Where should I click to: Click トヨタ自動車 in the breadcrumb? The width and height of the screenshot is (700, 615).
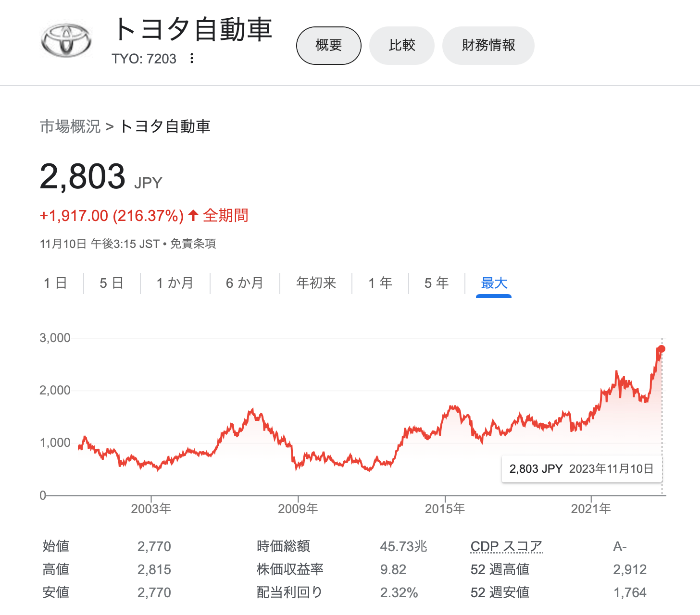click(164, 126)
